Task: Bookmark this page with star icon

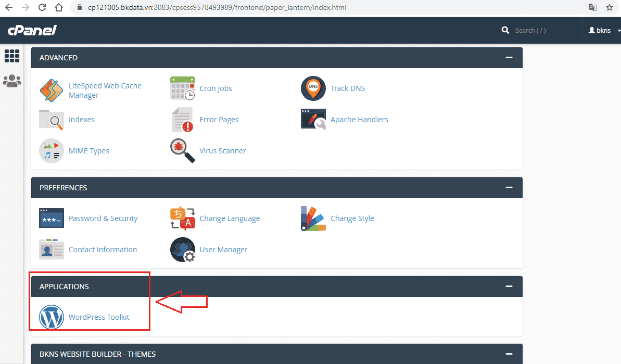Action: 610,7
